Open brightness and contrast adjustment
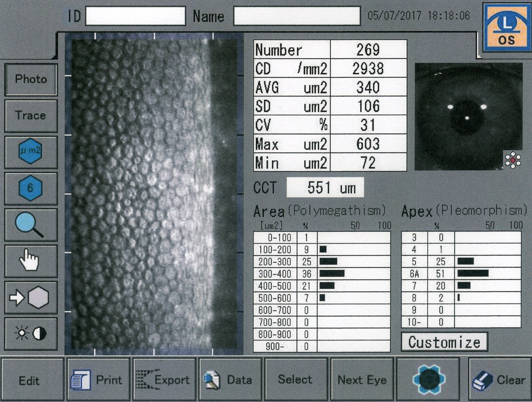The image size is (532, 402). click(x=31, y=334)
